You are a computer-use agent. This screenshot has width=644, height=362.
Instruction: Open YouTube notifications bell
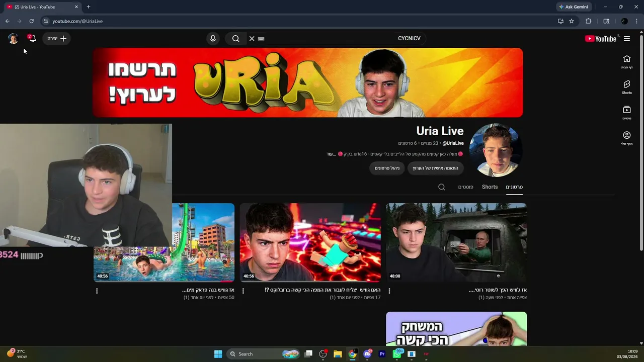32,38
